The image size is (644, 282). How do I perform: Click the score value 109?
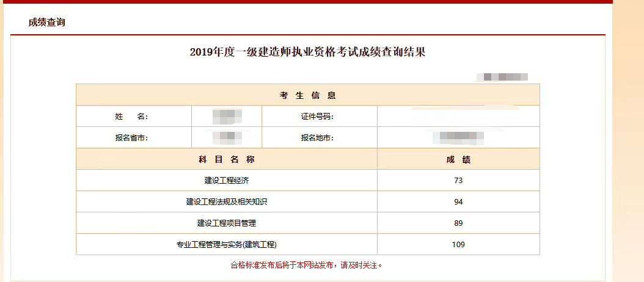click(458, 244)
